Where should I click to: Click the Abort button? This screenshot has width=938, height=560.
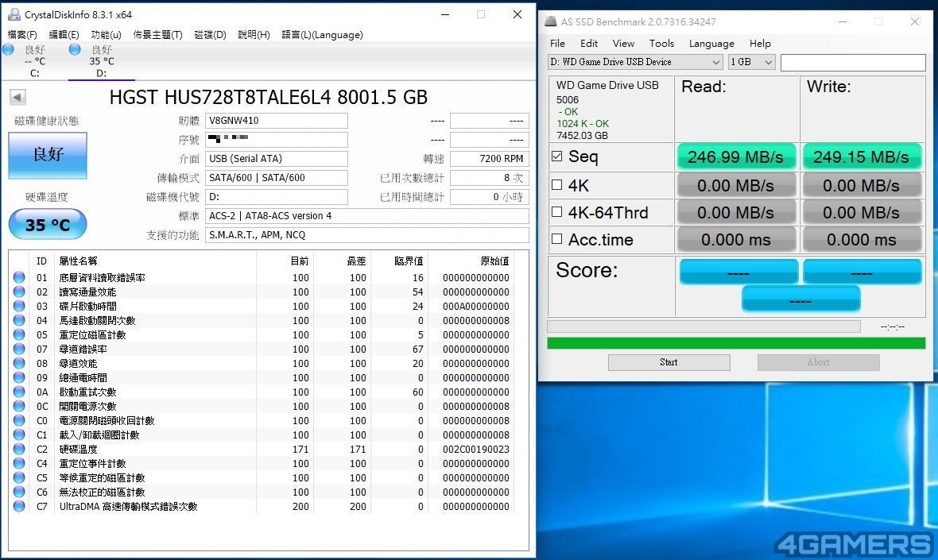point(818,362)
